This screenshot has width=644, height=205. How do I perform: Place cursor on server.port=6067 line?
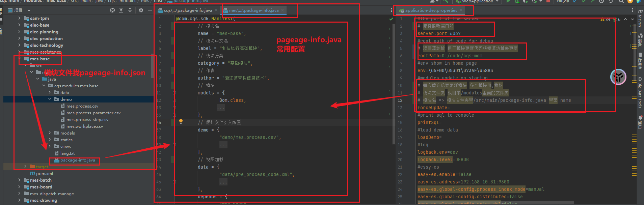click(x=439, y=33)
